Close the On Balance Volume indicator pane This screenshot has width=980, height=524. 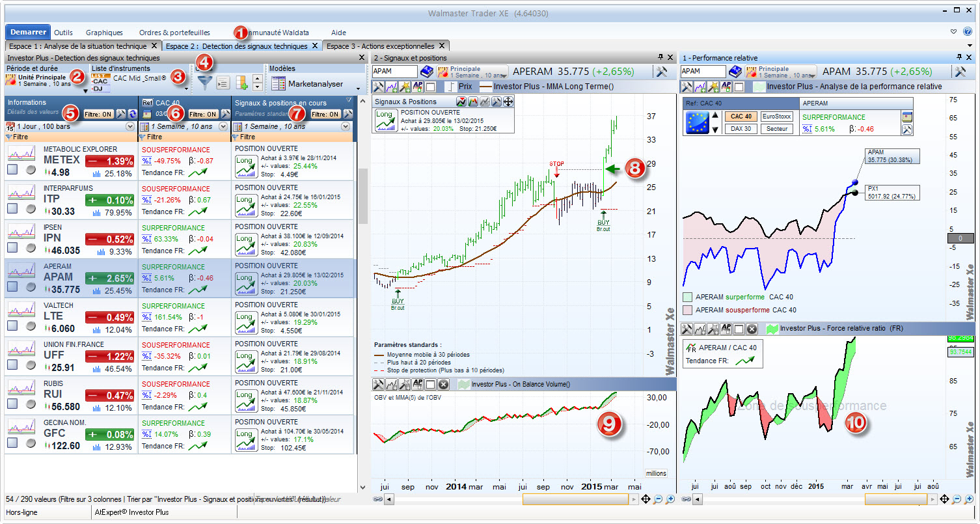[x=443, y=384]
